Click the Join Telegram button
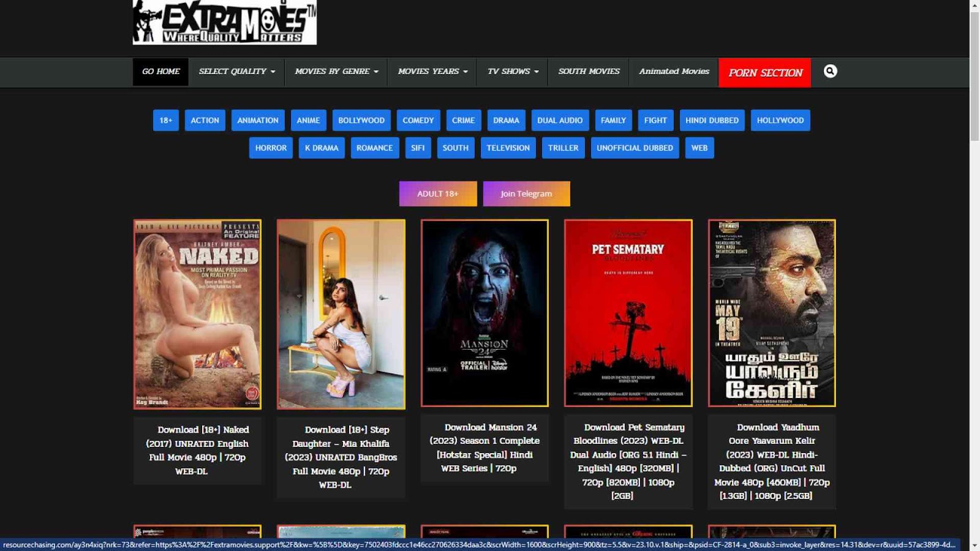This screenshot has width=980, height=551. [526, 193]
